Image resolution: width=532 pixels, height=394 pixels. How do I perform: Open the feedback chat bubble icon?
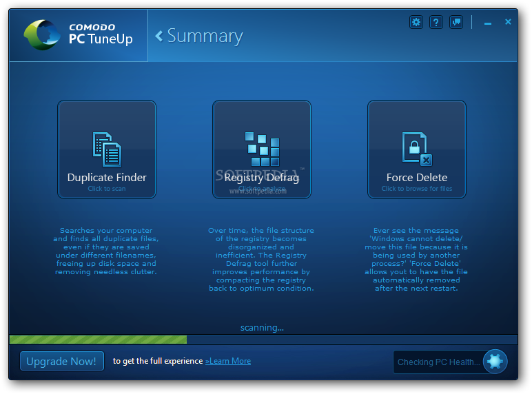point(456,22)
